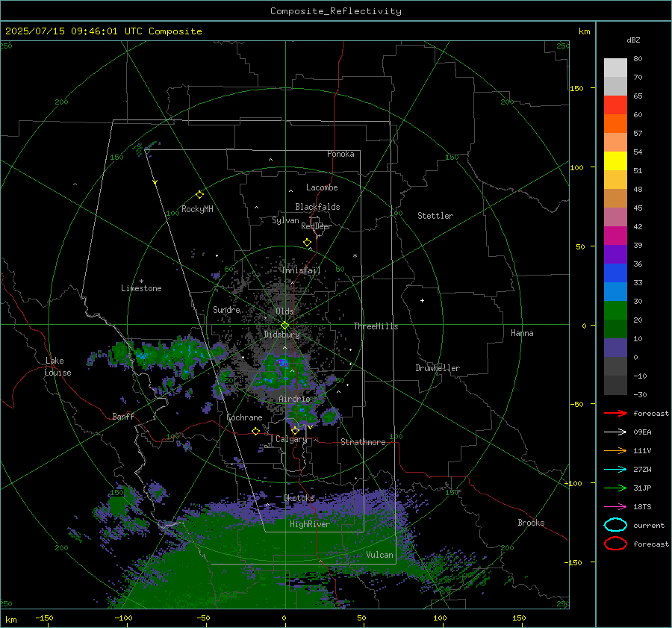Click the Calgary city label
The height and width of the screenshot is (628, 672).
pos(291,439)
